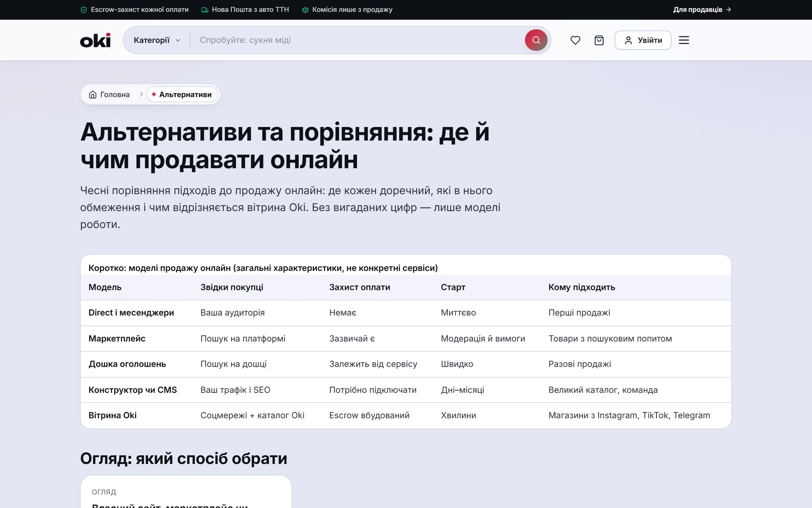Click the 'Соцмережі + каталог Oki' cell

coord(252,415)
